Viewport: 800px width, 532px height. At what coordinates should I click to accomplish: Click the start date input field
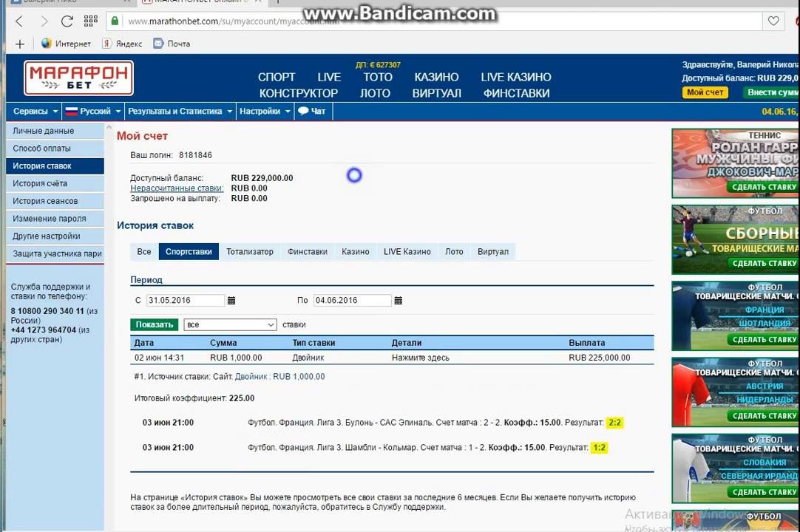point(185,301)
